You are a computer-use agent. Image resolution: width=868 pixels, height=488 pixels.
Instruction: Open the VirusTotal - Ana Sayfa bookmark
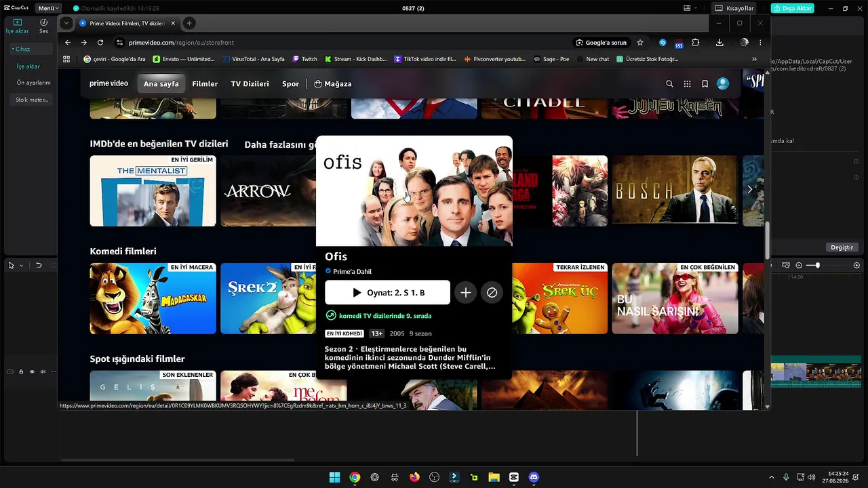point(254,59)
